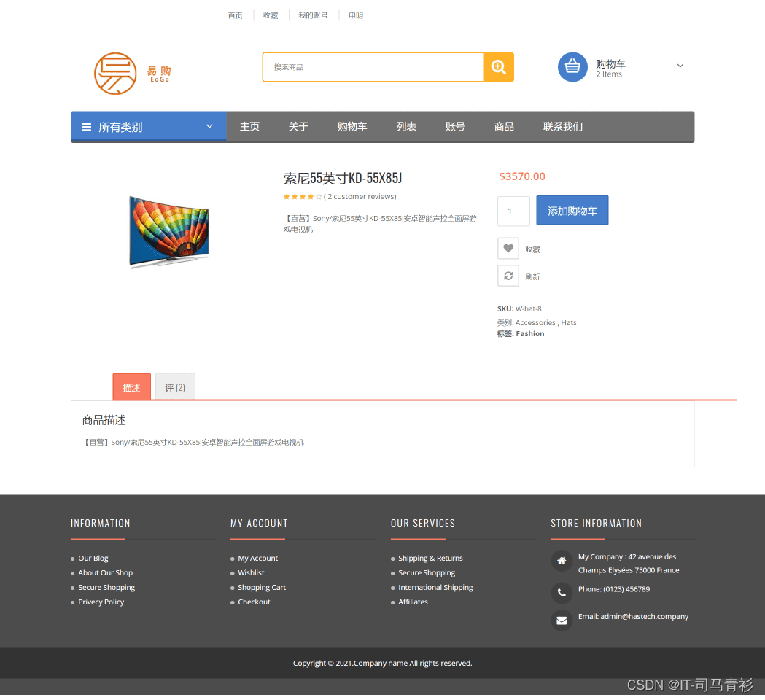Switch to the 描述 tab
Image resolution: width=765 pixels, height=700 pixels.
132,387
